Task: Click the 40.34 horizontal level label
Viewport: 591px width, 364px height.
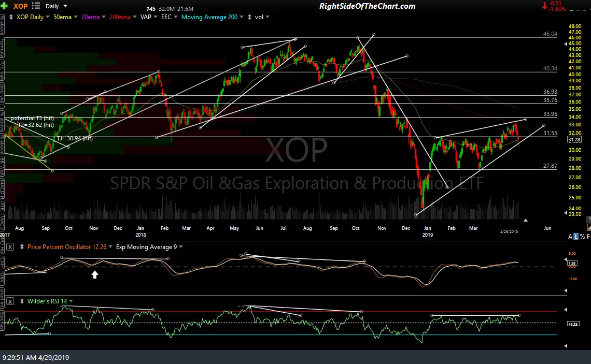Action: point(550,68)
